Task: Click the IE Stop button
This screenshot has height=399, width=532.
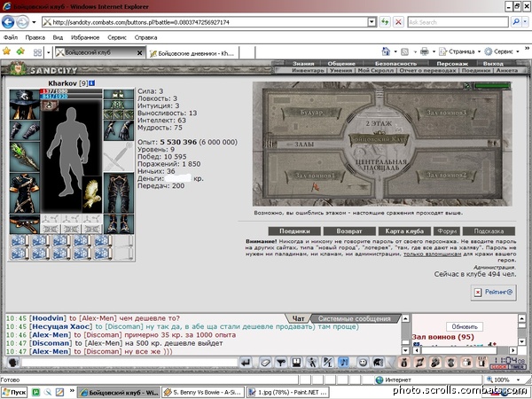Action: pyautogui.click(x=398, y=22)
